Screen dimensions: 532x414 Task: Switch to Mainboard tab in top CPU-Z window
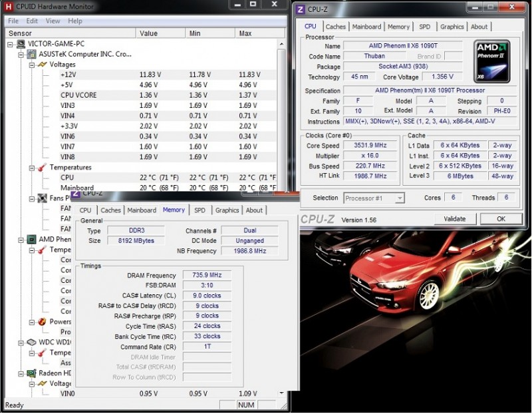coord(366,27)
